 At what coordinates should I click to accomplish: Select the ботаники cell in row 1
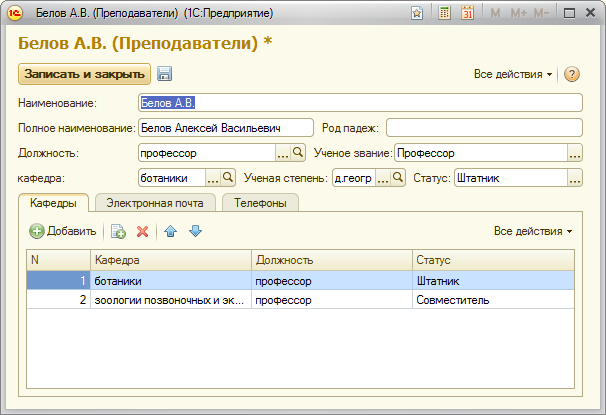[x=171, y=281]
